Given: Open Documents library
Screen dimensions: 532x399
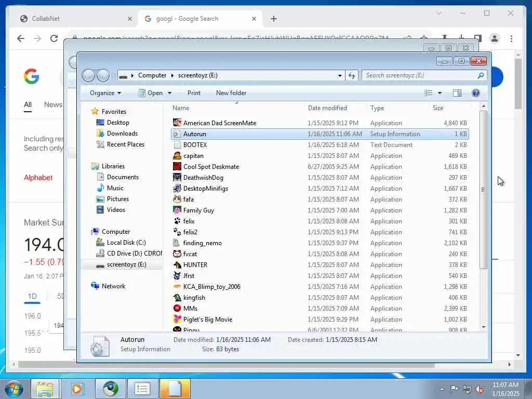Looking at the screenshot, I should tap(123, 177).
